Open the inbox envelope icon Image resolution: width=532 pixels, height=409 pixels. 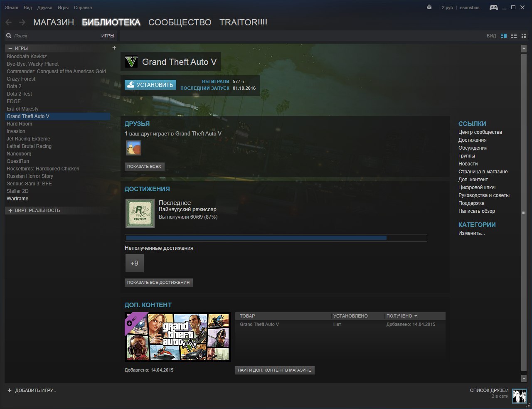point(429,7)
